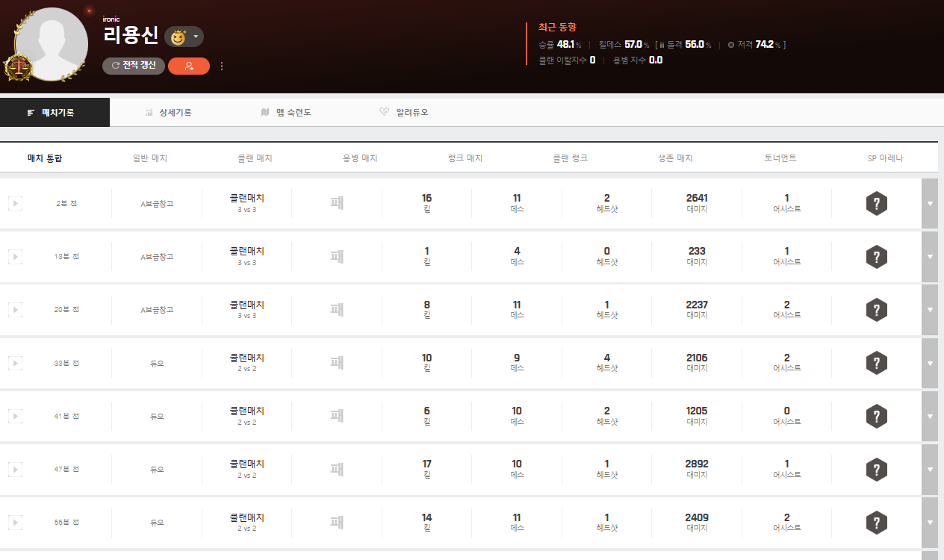
Task: Expand details of the 2분 전 match row
Action: [930, 203]
